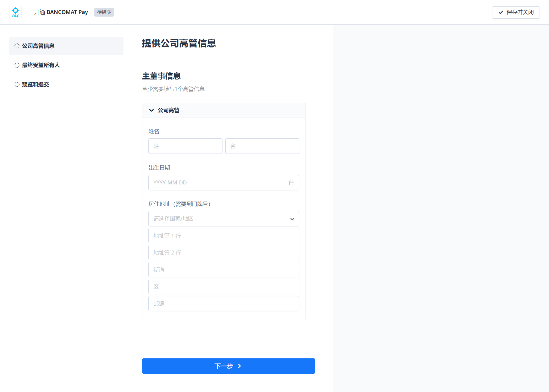
Task: Click the 下一步 button
Action: click(x=228, y=366)
